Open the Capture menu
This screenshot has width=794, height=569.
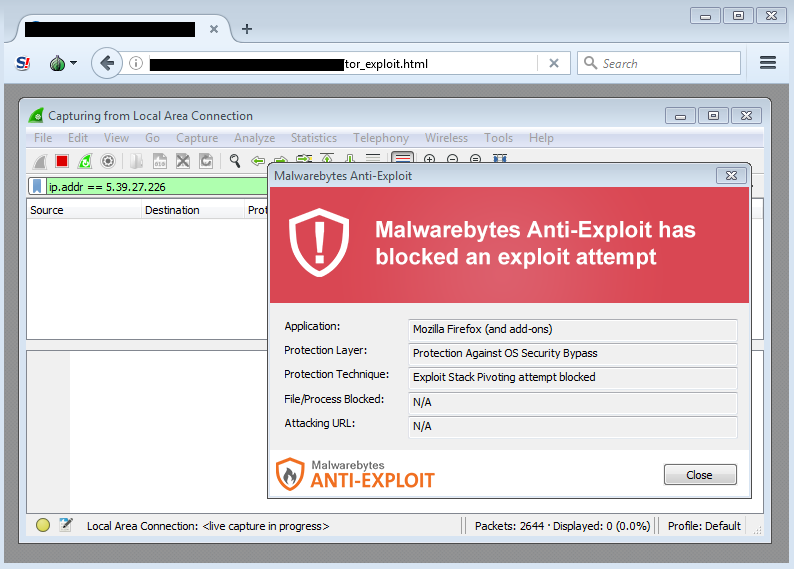[197, 138]
